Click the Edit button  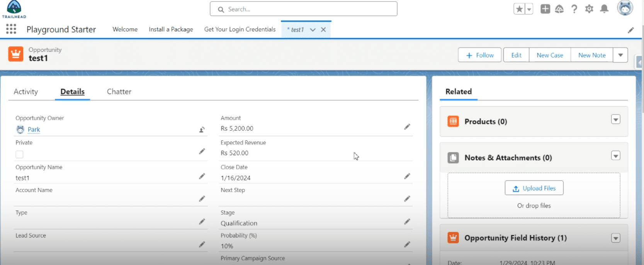(x=516, y=55)
